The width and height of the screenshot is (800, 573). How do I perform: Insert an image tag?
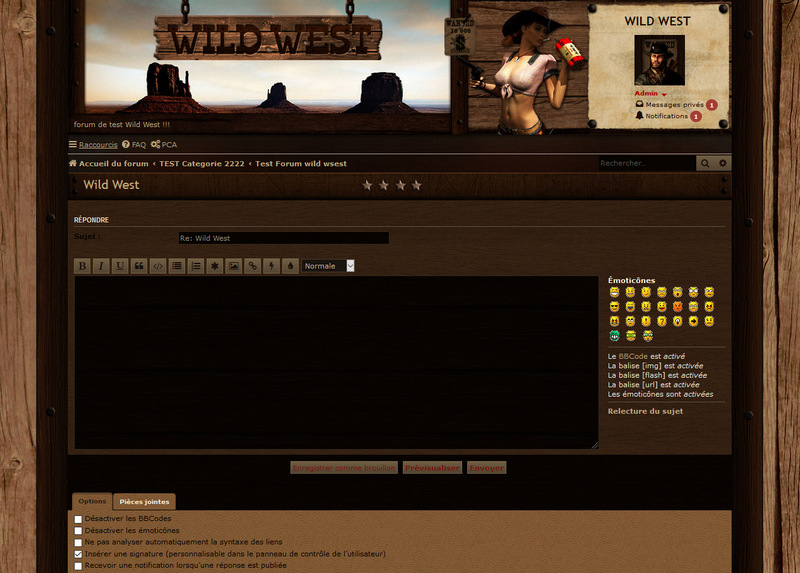(x=233, y=266)
